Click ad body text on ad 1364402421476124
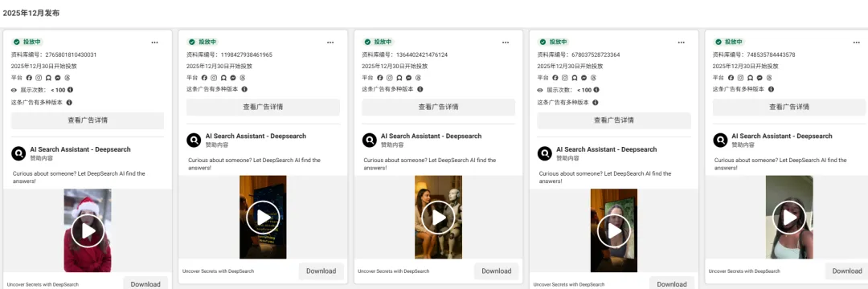 coord(430,164)
